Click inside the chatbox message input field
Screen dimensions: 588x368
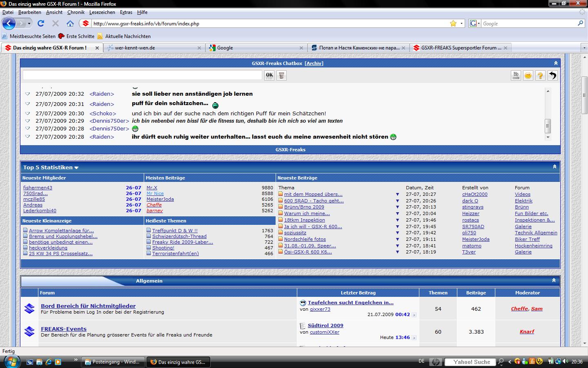pyautogui.click(x=142, y=75)
